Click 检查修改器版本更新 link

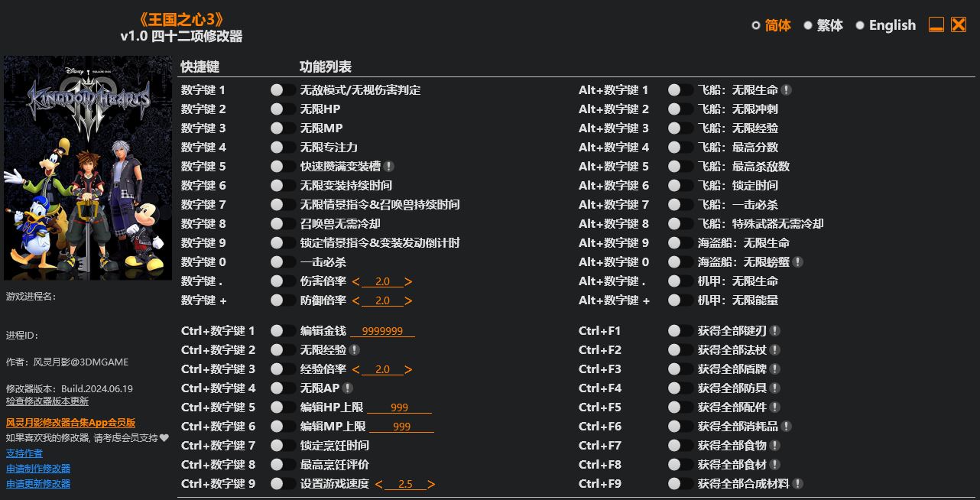coord(47,401)
